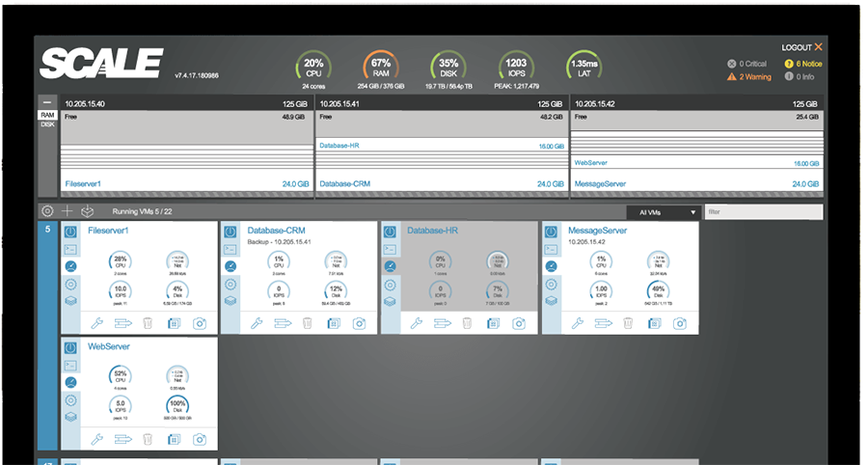Click Database-CRM summary gauge icon
This screenshot has width=868, height=465.
[x=231, y=267]
